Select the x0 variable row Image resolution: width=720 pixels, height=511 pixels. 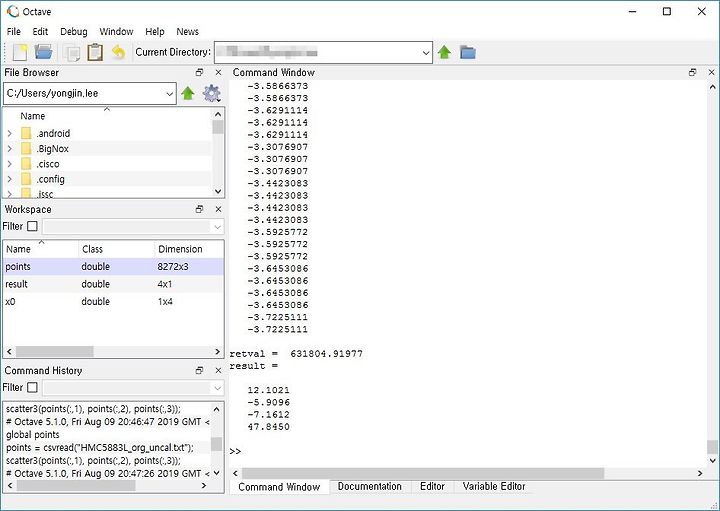[x=113, y=302]
